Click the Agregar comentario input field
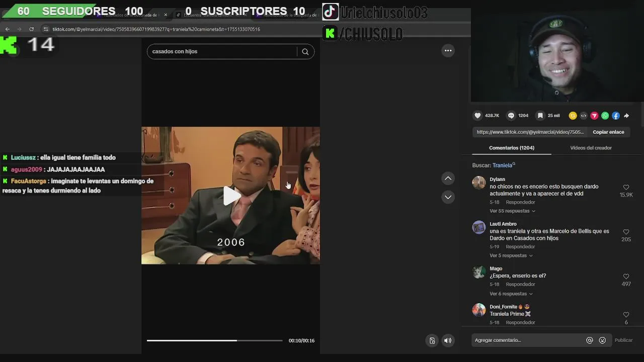This screenshot has height=362, width=644. point(528,340)
